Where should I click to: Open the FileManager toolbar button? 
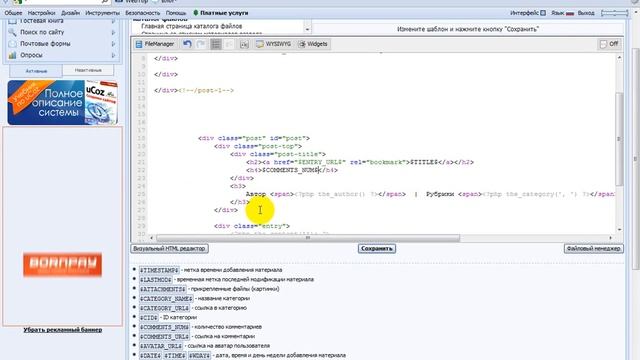click(155, 44)
